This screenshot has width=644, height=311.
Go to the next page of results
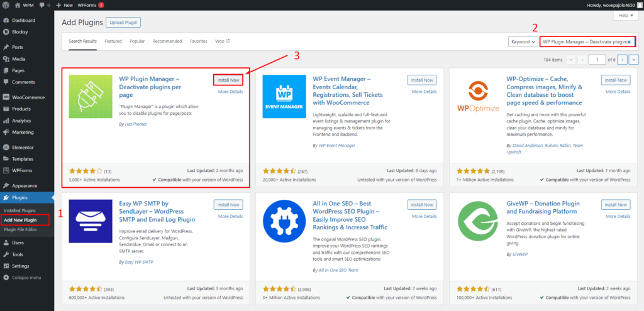621,60
